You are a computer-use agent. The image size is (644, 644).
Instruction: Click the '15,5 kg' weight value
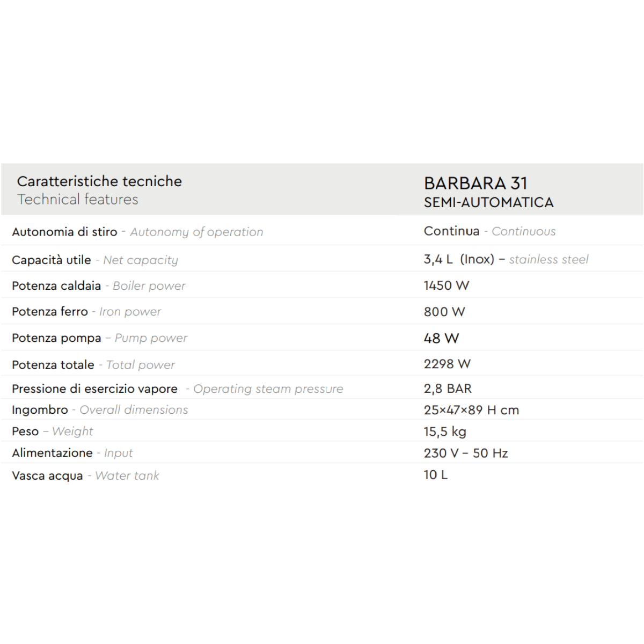(445, 431)
